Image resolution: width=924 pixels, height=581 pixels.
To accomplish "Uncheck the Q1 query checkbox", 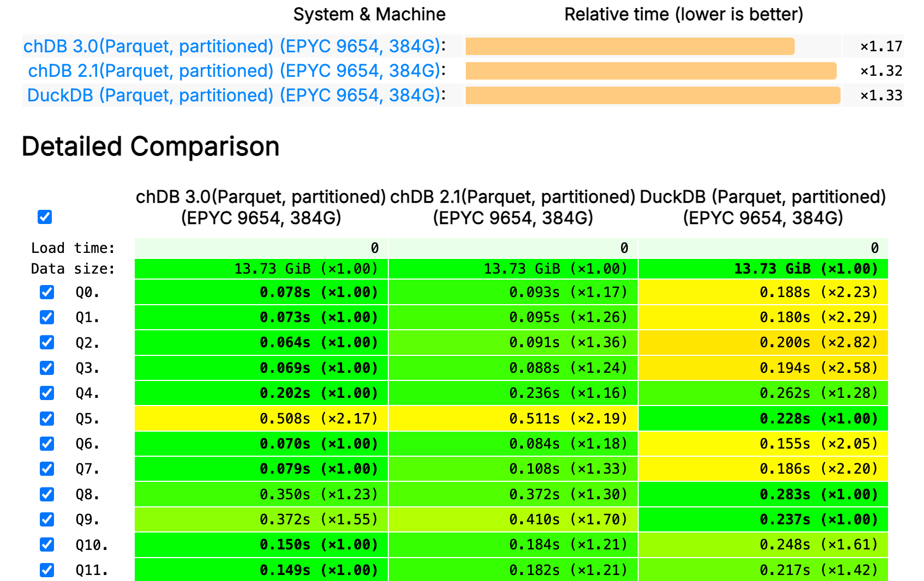I will [47, 317].
